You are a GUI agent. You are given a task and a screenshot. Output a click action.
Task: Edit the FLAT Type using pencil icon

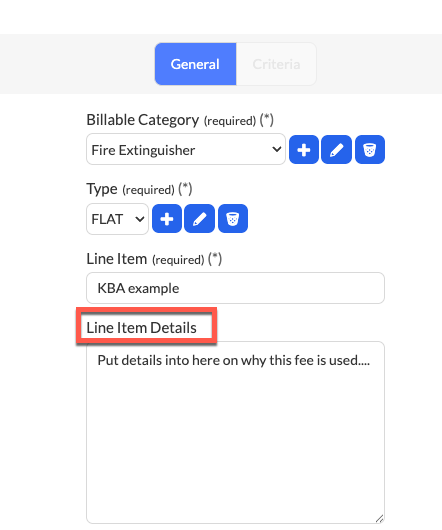pyautogui.click(x=199, y=219)
